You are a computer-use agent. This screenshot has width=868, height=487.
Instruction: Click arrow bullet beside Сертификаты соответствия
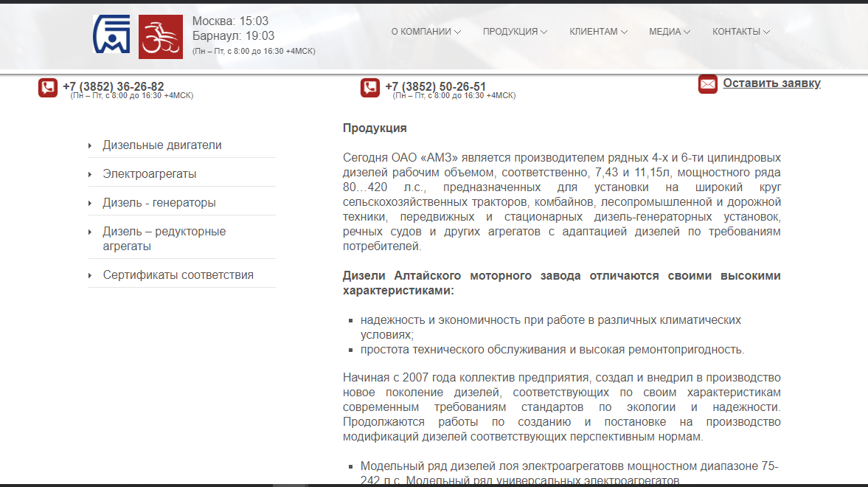pyautogui.click(x=90, y=275)
